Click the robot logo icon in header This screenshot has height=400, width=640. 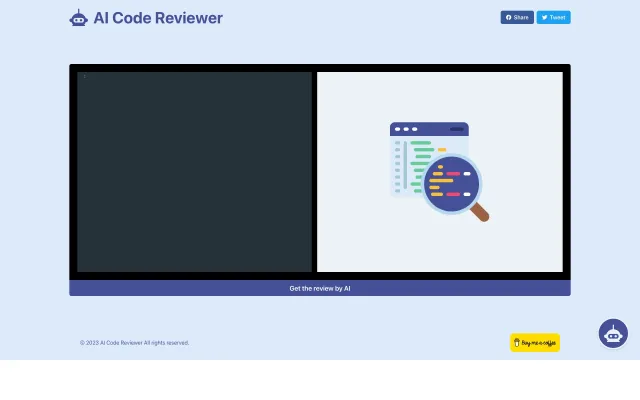coord(78,18)
